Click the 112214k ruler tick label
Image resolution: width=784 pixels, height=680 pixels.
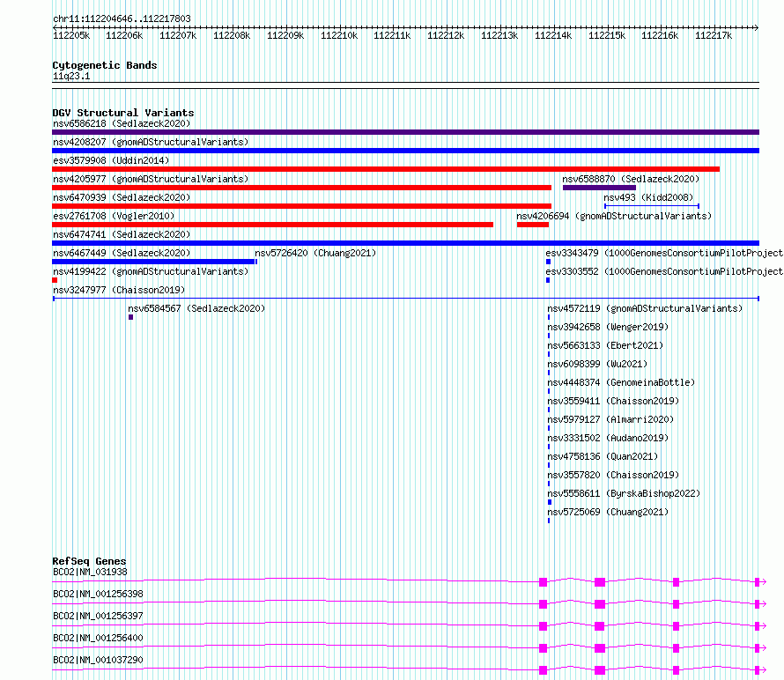pyautogui.click(x=553, y=35)
